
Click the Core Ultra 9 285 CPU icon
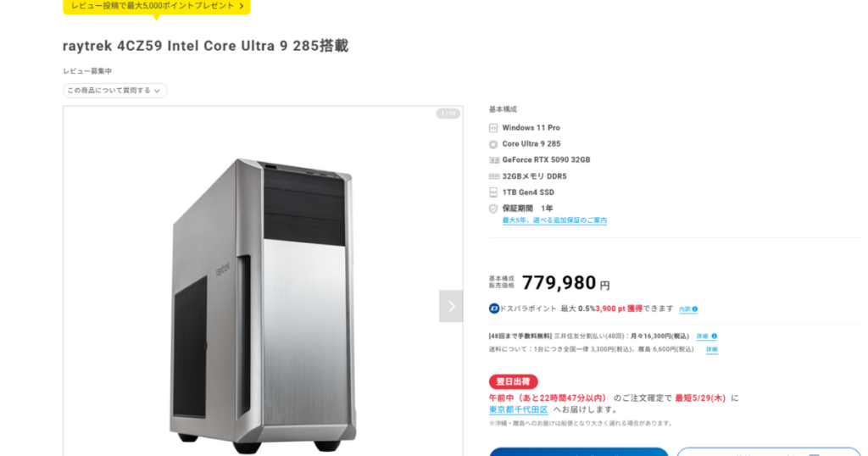coord(493,144)
